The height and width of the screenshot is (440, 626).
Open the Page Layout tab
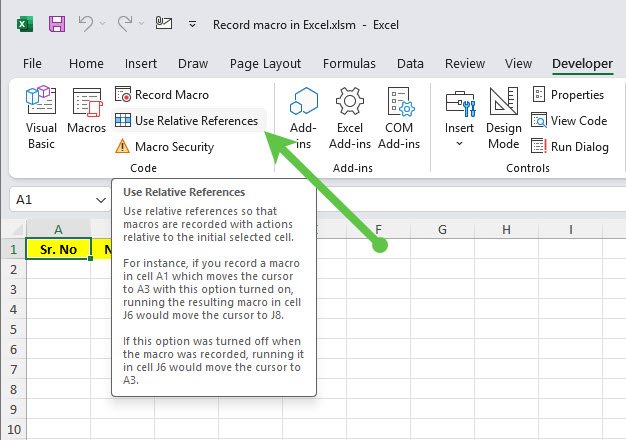coord(265,64)
